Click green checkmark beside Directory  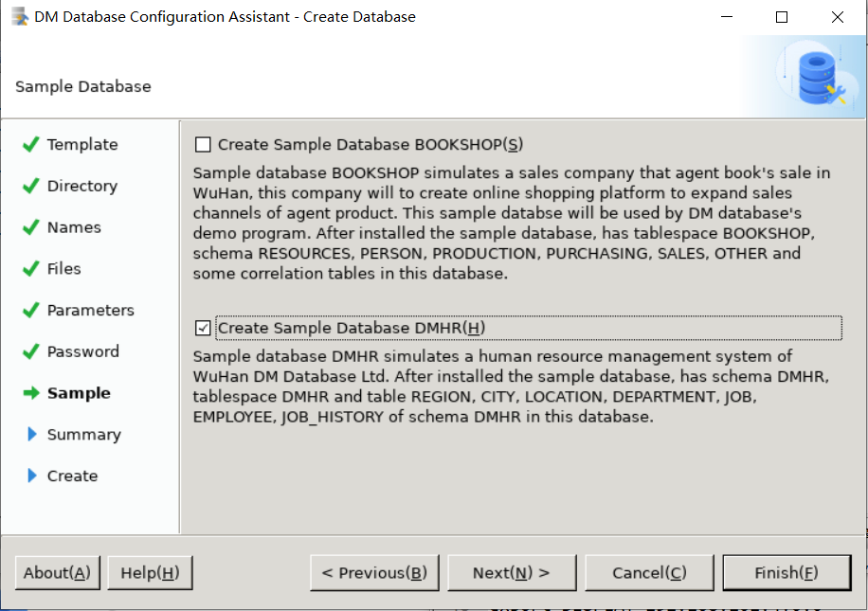point(31,186)
